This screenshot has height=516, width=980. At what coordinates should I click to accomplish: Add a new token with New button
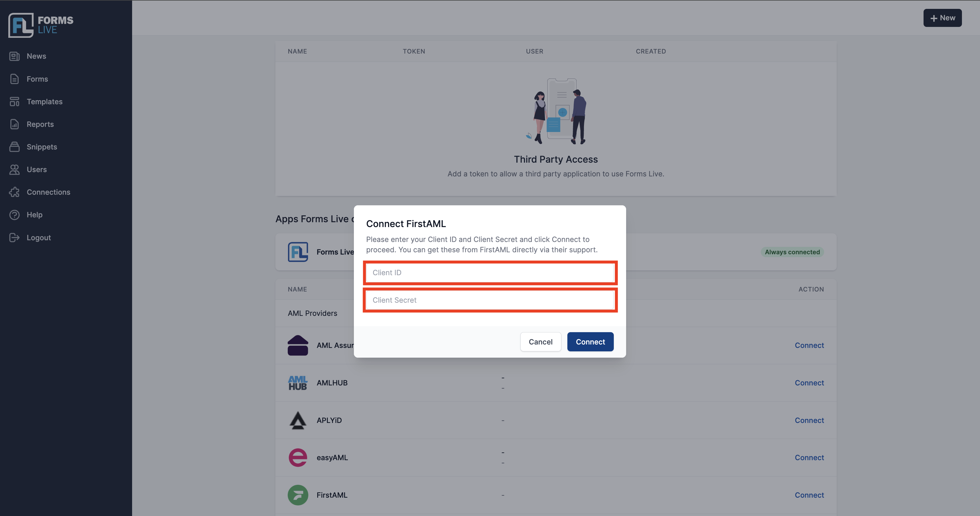pos(942,18)
